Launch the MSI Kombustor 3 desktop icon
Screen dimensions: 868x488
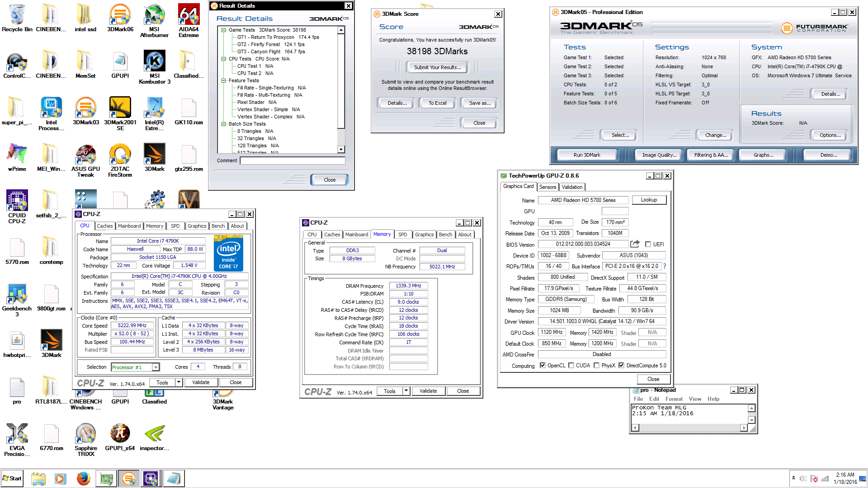click(154, 67)
